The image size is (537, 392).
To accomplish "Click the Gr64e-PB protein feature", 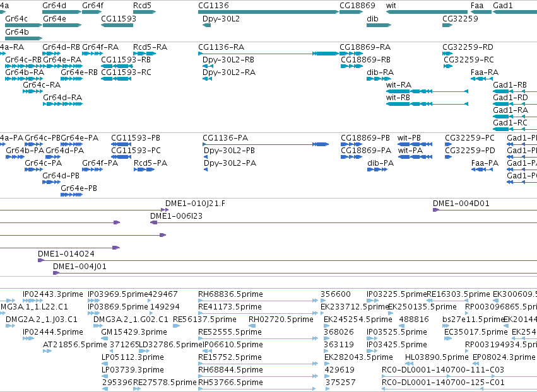I will [x=71, y=195].
